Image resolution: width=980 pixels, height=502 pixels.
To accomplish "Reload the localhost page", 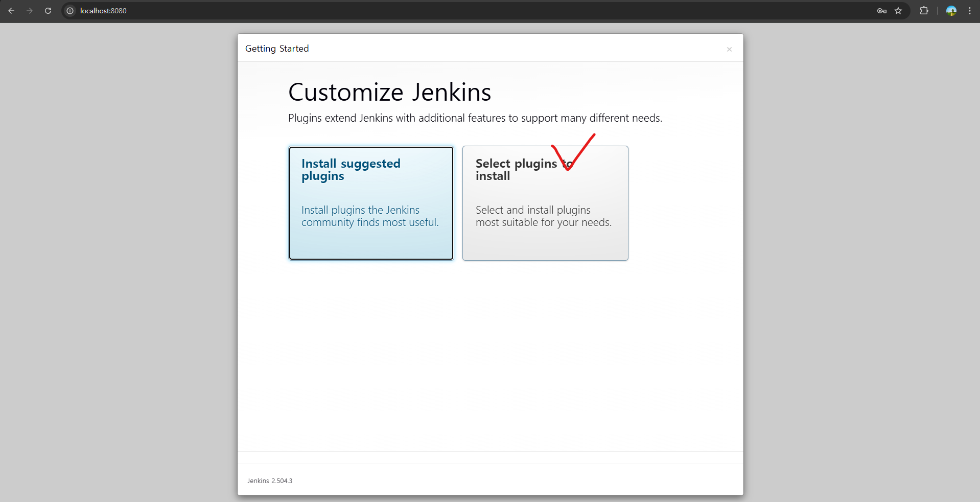I will coord(48,11).
